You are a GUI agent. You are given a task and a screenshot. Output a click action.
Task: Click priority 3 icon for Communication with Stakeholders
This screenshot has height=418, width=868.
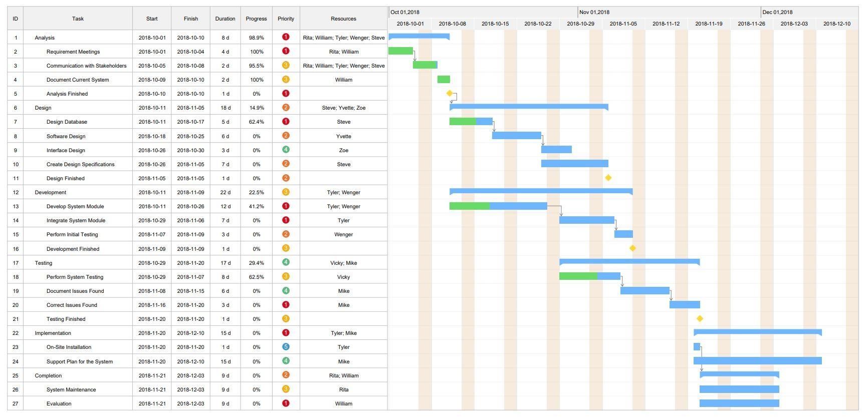coord(286,65)
